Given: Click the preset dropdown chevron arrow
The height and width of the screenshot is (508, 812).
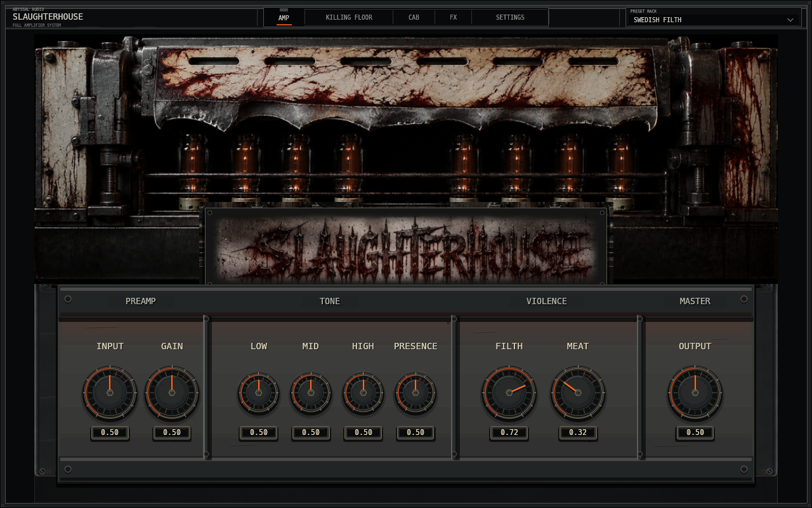Looking at the screenshot, I should click(x=790, y=20).
